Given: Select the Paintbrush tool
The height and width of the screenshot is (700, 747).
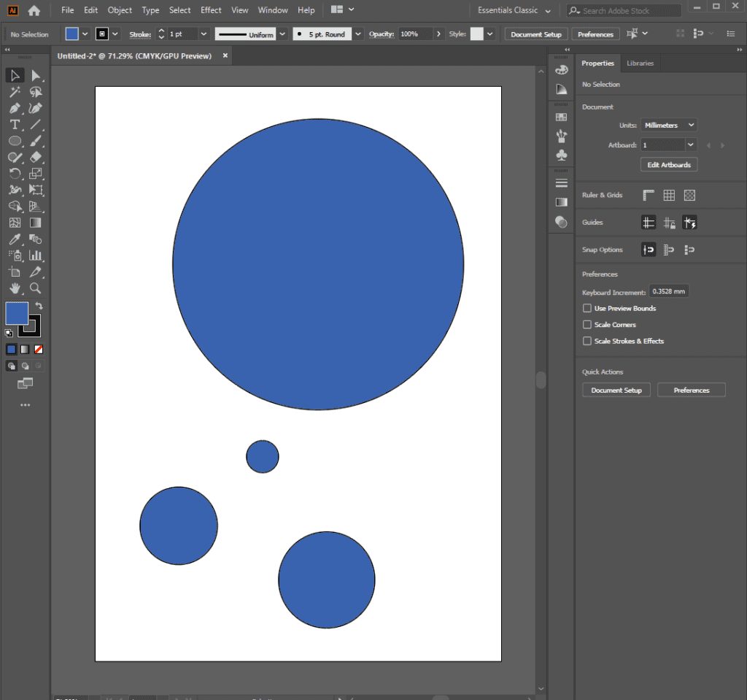Looking at the screenshot, I should (x=35, y=141).
